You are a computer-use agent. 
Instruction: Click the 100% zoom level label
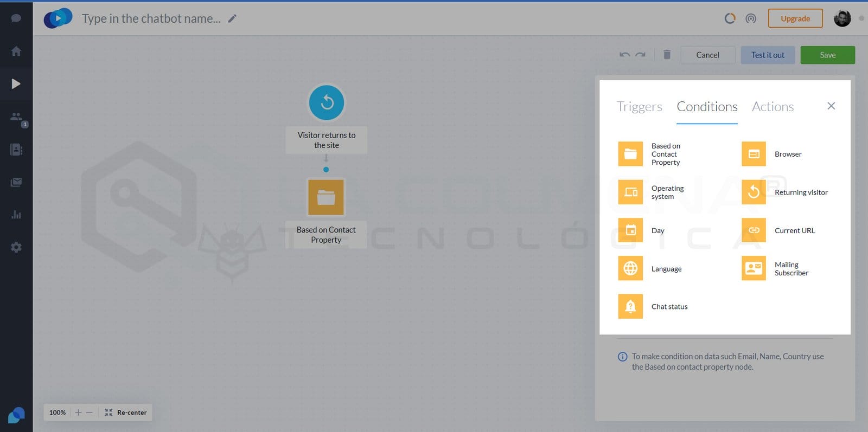[x=58, y=412]
